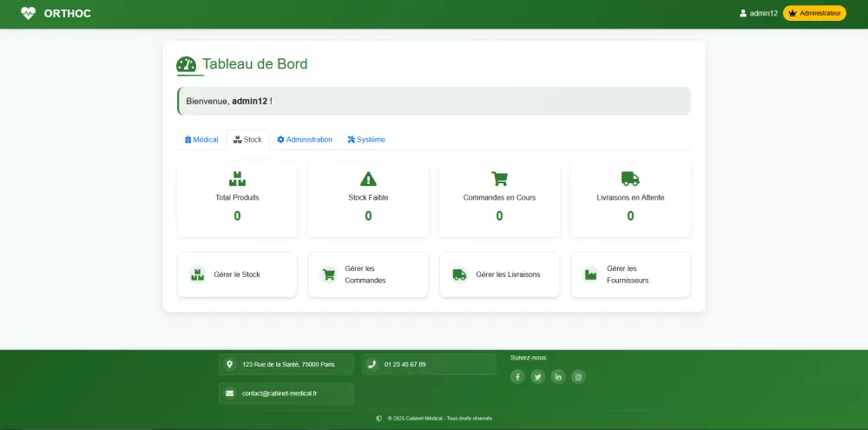
Task: Click the LinkedIn icon in the footer
Action: point(558,376)
